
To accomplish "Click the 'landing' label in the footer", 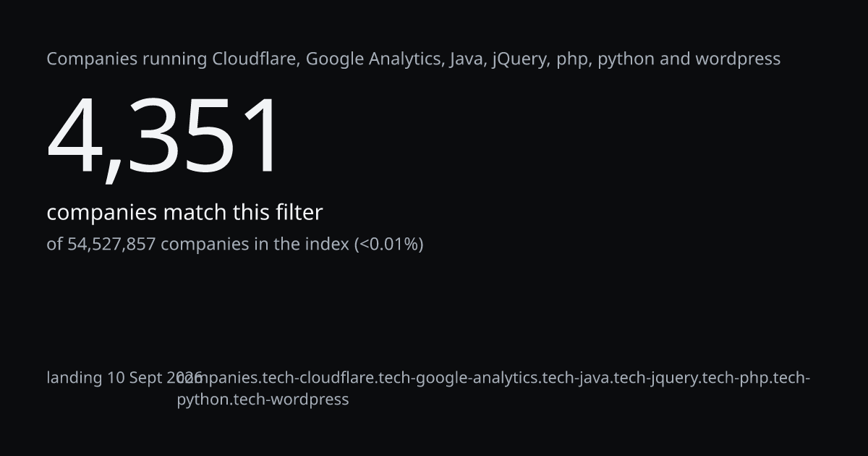I will pyautogui.click(x=75, y=378).
